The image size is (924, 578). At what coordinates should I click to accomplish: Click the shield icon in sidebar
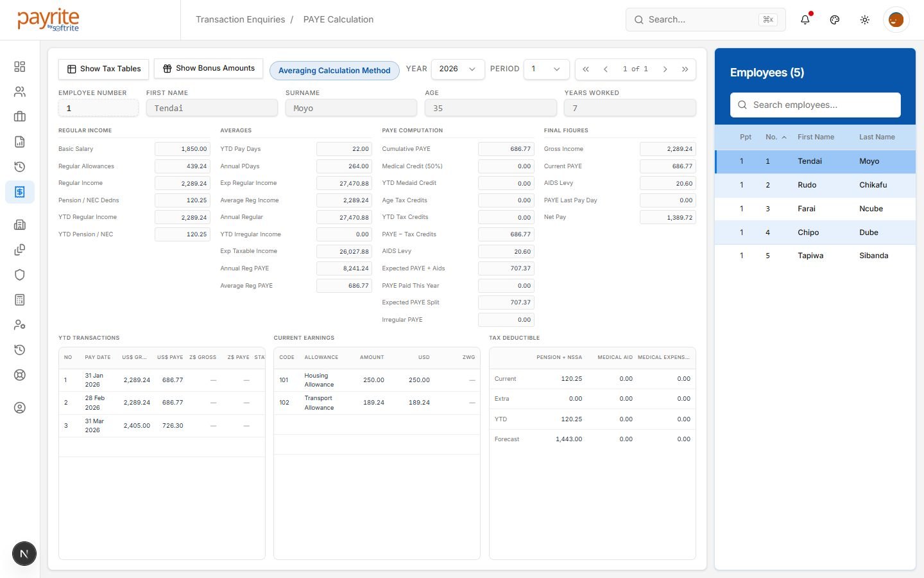coord(20,275)
